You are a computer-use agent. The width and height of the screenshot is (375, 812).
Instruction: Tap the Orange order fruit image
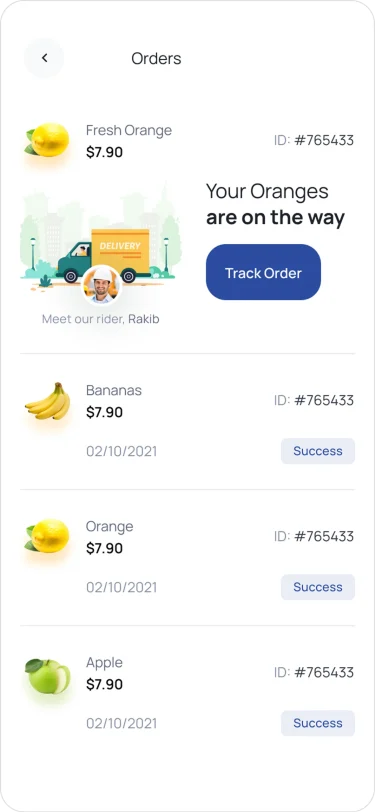click(x=47, y=536)
